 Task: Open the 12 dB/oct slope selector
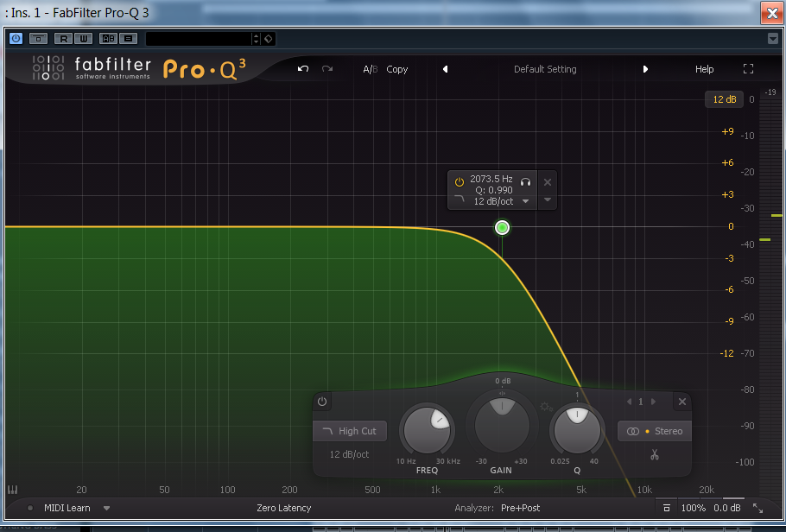point(349,454)
